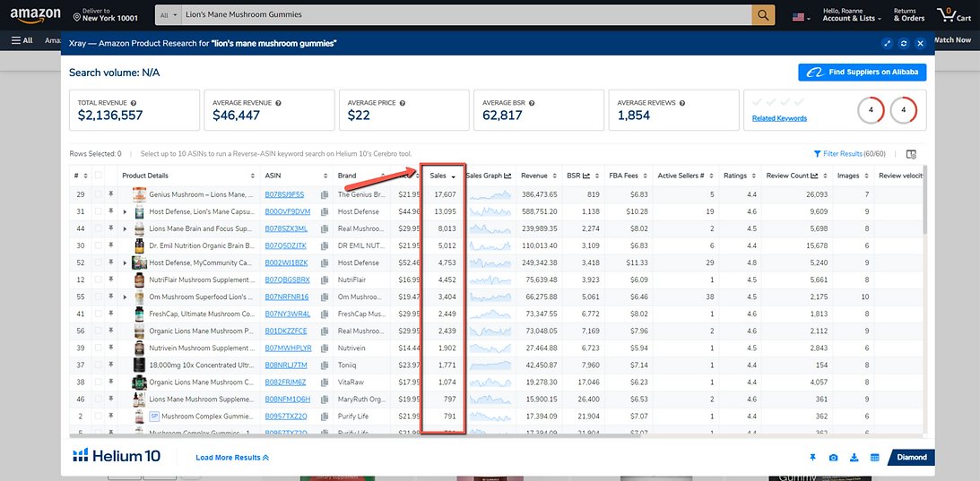Refresh the Xray product research results
The width and height of the screenshot is (980, 481).
coord(903,43)
